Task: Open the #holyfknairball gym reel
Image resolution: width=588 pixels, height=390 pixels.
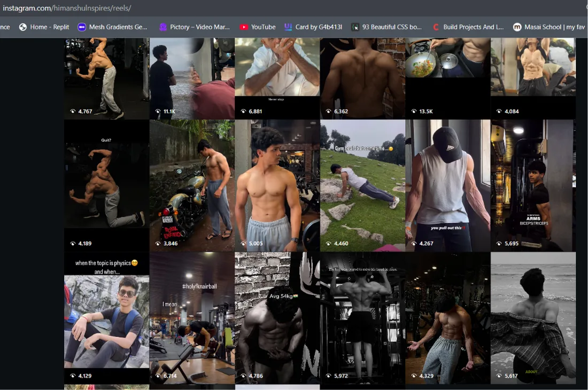Action: pos(192,318)
